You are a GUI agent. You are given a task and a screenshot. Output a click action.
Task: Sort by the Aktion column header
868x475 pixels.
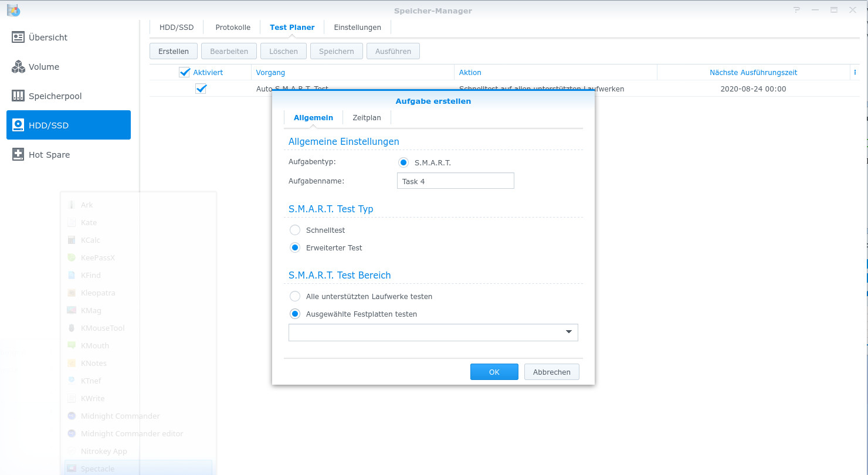click(555, 72)
